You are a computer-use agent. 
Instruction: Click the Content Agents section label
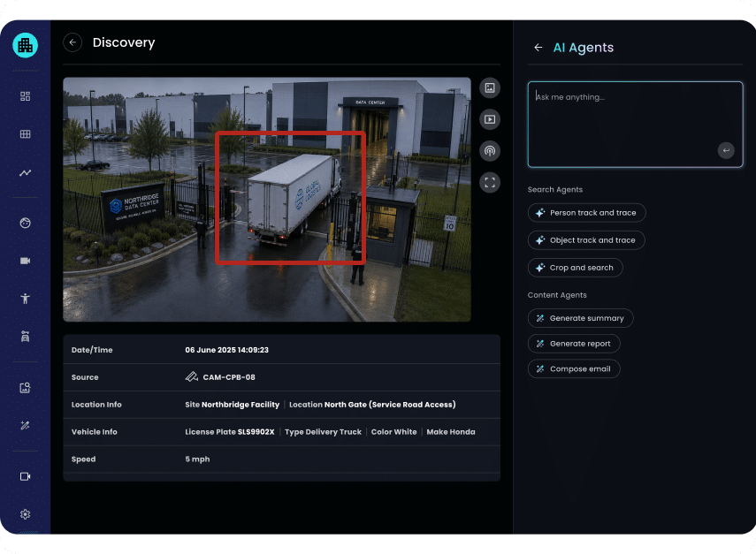tap(557, 295)
